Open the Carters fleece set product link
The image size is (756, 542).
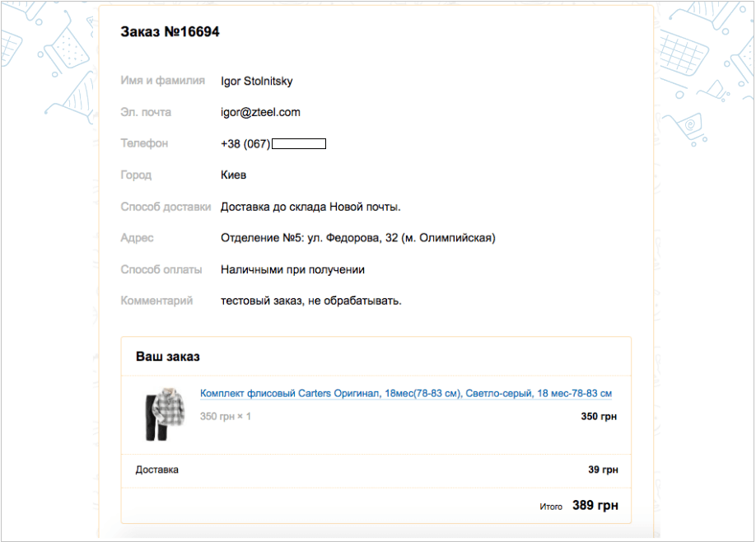(405, 394)
